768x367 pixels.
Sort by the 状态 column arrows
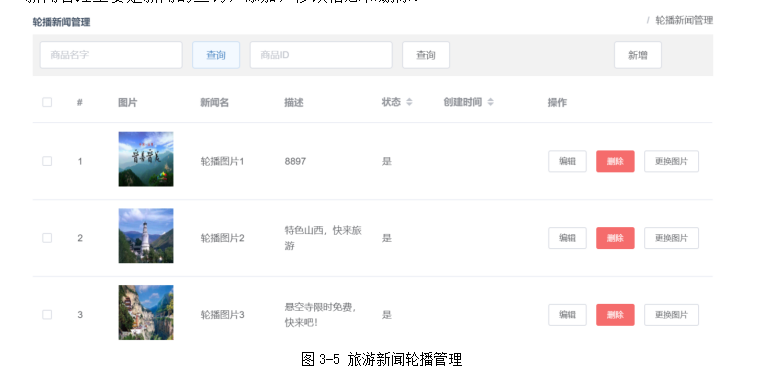coord(409,102)
